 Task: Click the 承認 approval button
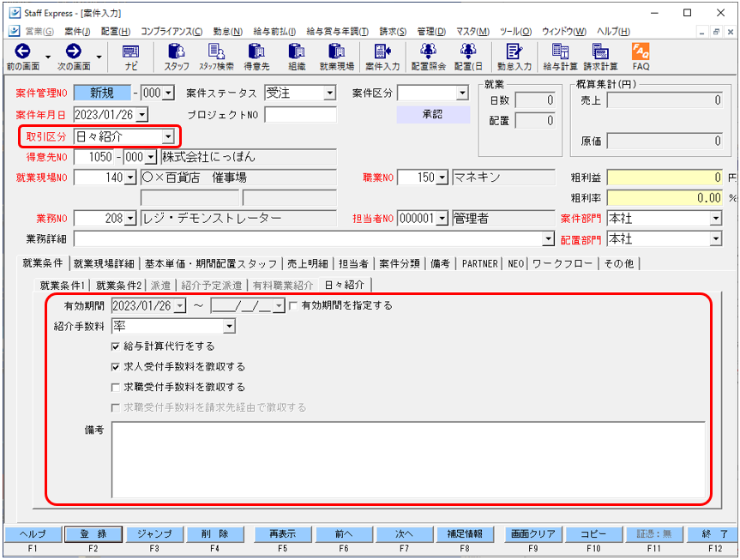click(x=433, y=114)
